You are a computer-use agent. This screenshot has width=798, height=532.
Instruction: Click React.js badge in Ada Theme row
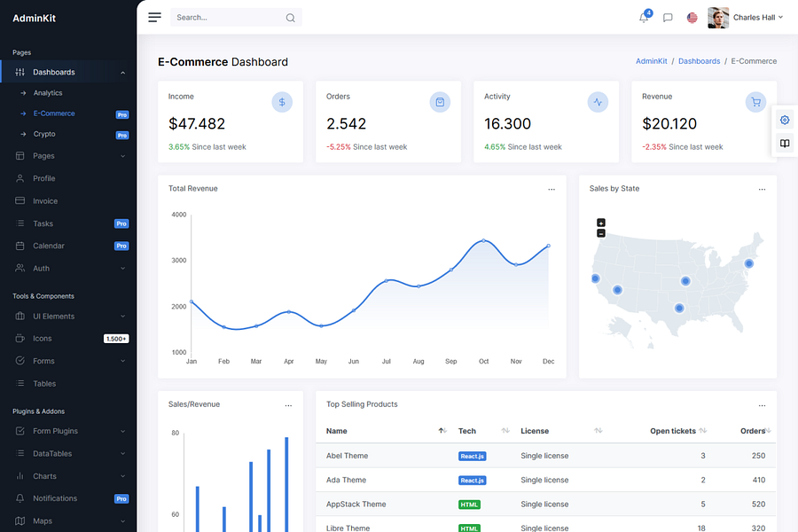pyautogui.click(x=473, y=481)
